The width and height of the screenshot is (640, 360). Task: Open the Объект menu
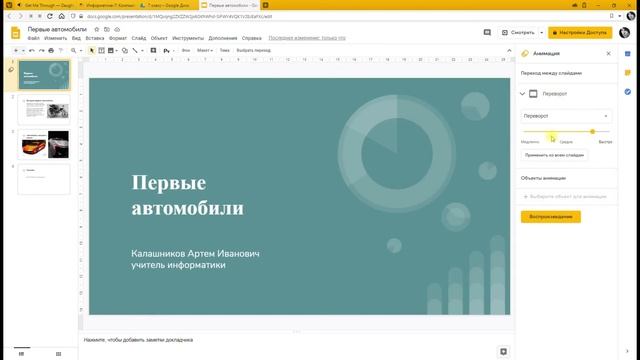click(159, 38)
